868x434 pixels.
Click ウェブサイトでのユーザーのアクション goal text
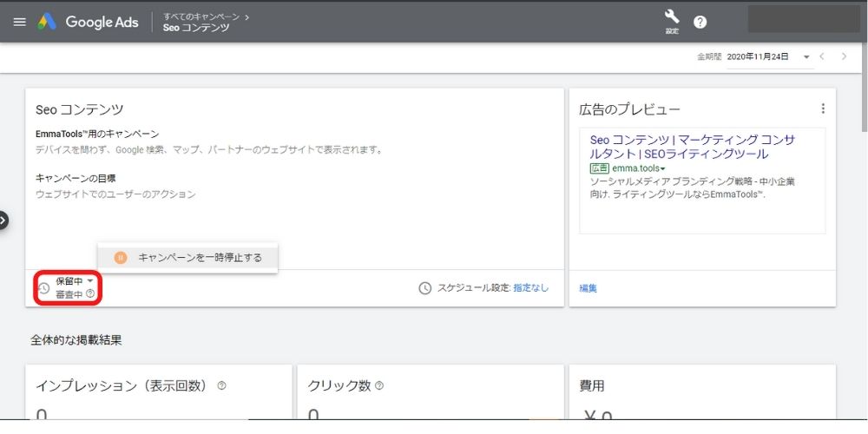(x=115, y=194)
